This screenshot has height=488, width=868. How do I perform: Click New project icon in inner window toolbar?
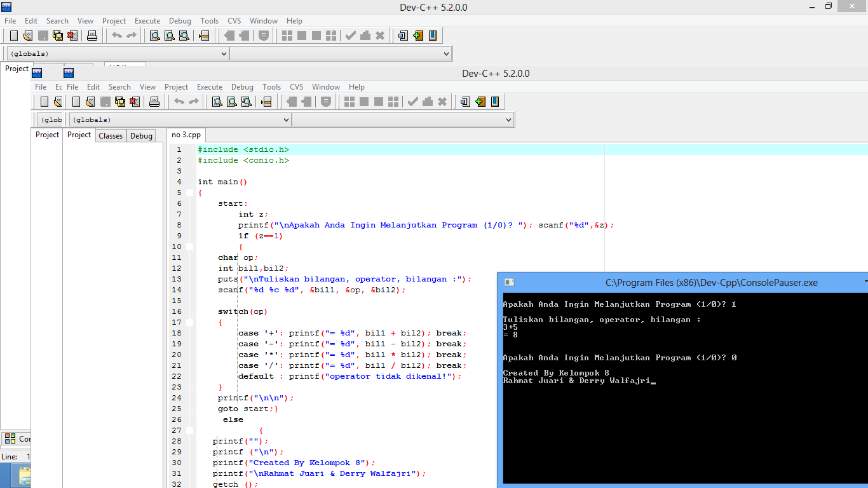click(x=465, y=102)
